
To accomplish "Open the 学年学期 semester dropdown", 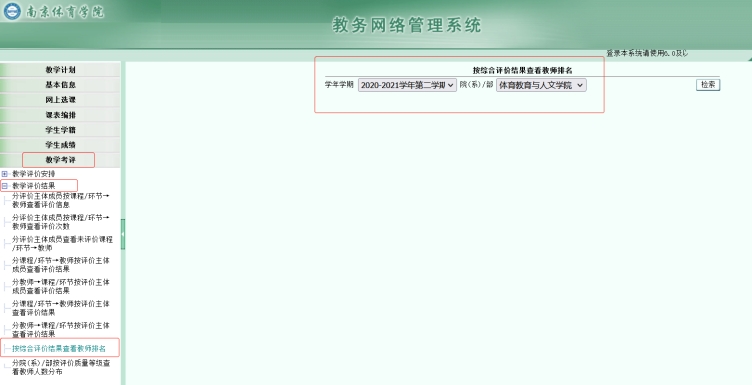I will pos(407,85).
